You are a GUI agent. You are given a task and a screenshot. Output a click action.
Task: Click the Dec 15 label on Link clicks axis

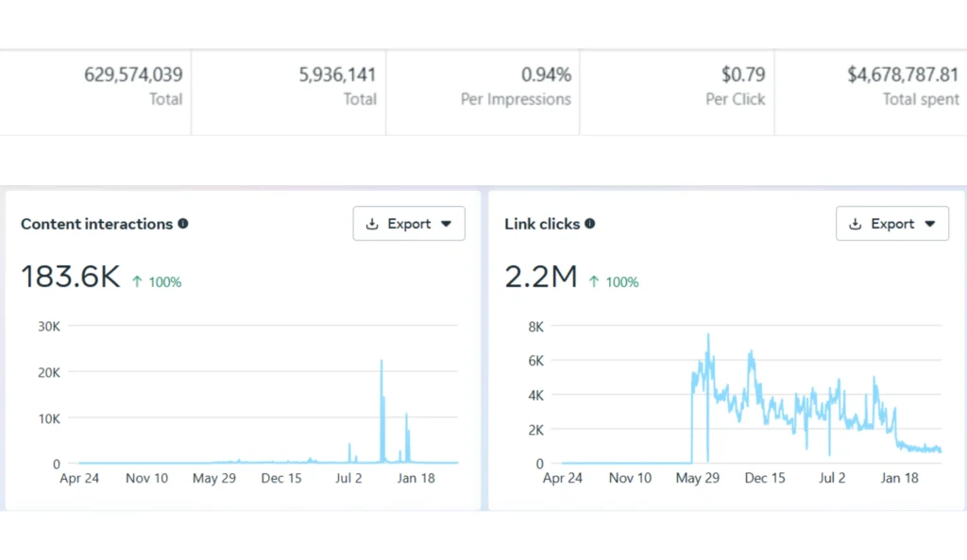click(x=765, y=478)
